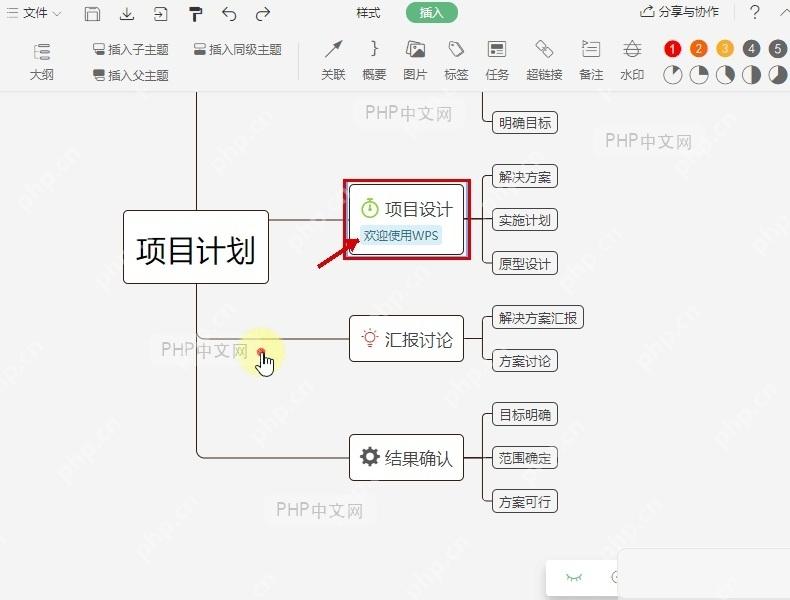Viewport: 790px width, 600px height.
Task: Select the 范围确定 subtopic
Action: point(524,457)
